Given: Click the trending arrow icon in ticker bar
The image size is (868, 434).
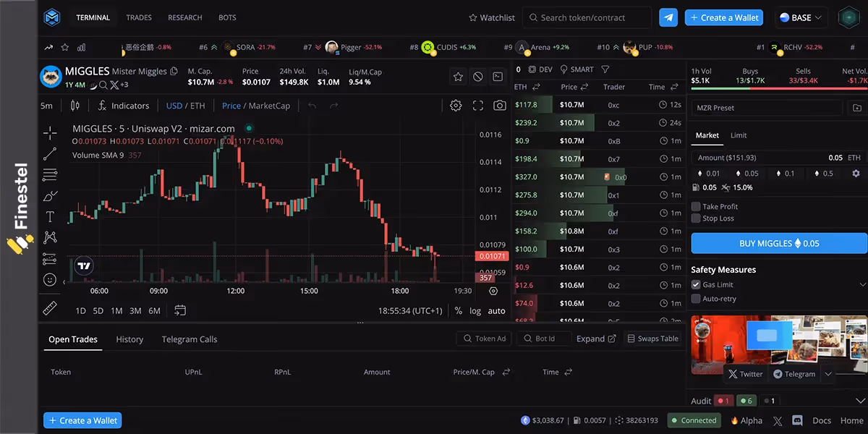Looking at the screenshot, I should pyautogui.click(x=48, y=47).
